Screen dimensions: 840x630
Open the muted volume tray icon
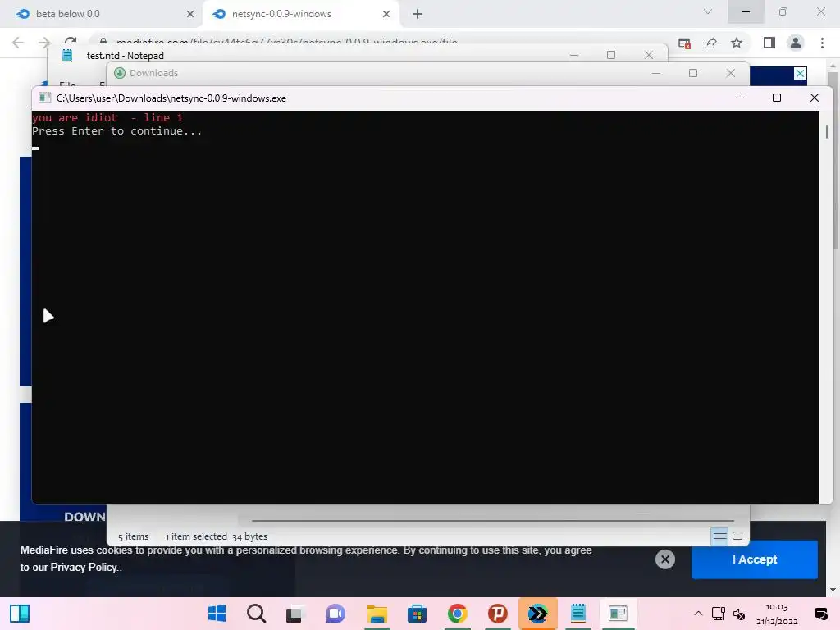(x=739, y=614)
